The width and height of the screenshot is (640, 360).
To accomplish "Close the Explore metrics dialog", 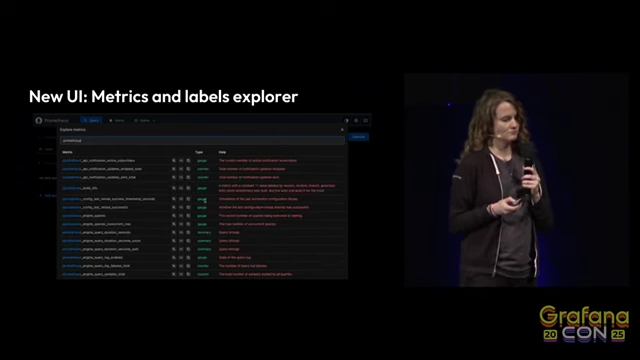I will 342,129.
